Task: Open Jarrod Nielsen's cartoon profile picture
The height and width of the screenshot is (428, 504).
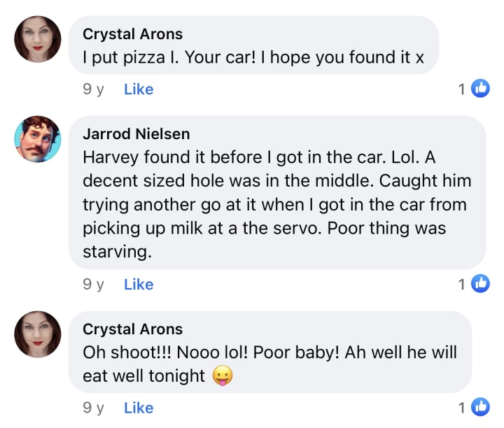Action: [x=38, y=139]
